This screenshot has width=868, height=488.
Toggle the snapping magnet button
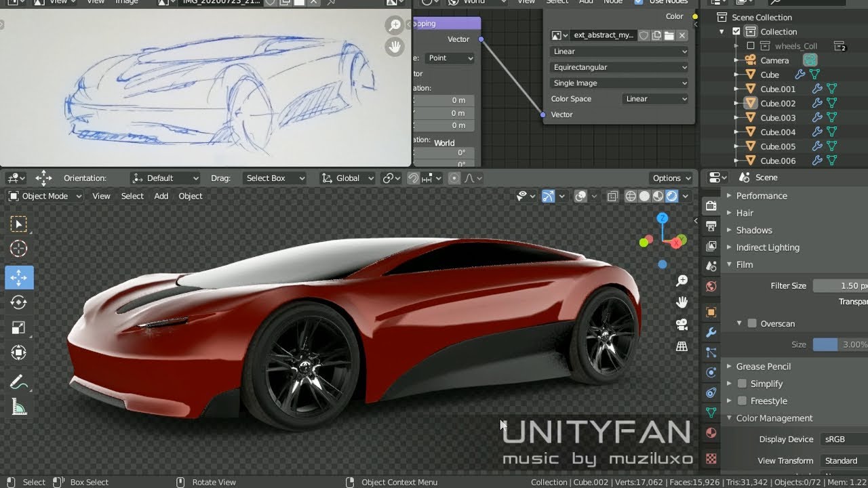[x=413, y=178]
